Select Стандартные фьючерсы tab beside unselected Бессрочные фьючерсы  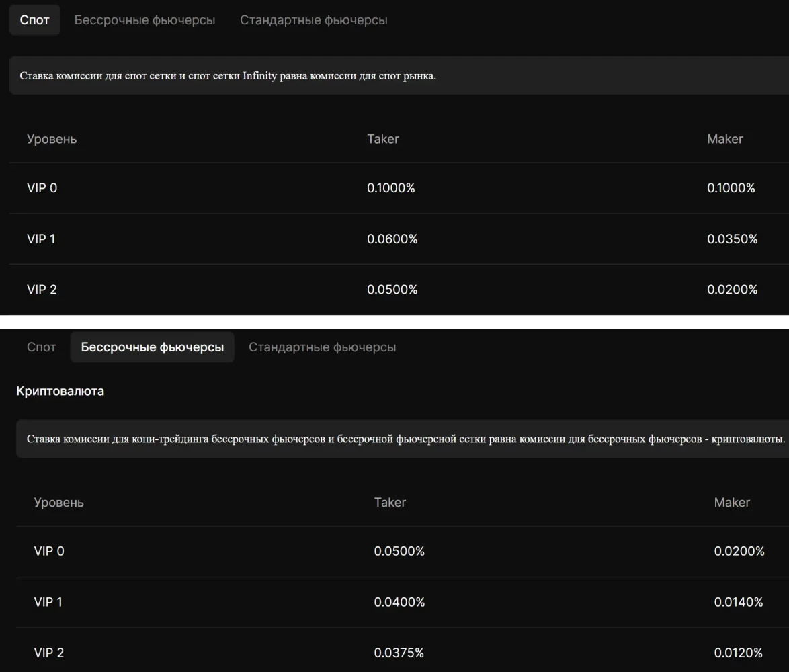click(x=313, y=20)
